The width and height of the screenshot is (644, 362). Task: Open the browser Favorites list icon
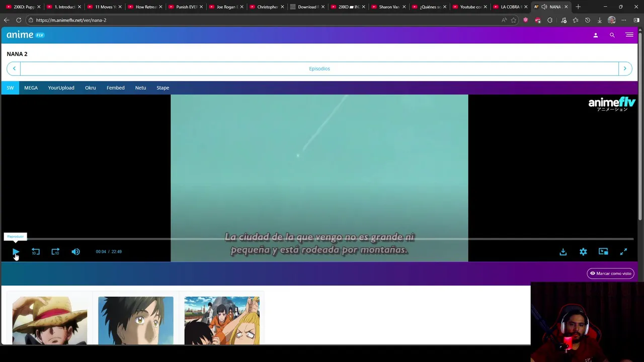tap(575, 20)
